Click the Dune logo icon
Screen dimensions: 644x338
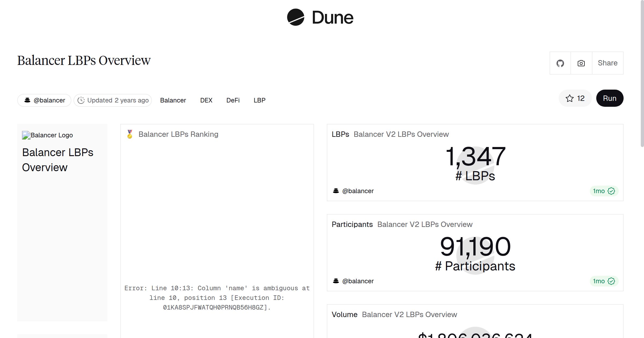click(x=295, y=17)
